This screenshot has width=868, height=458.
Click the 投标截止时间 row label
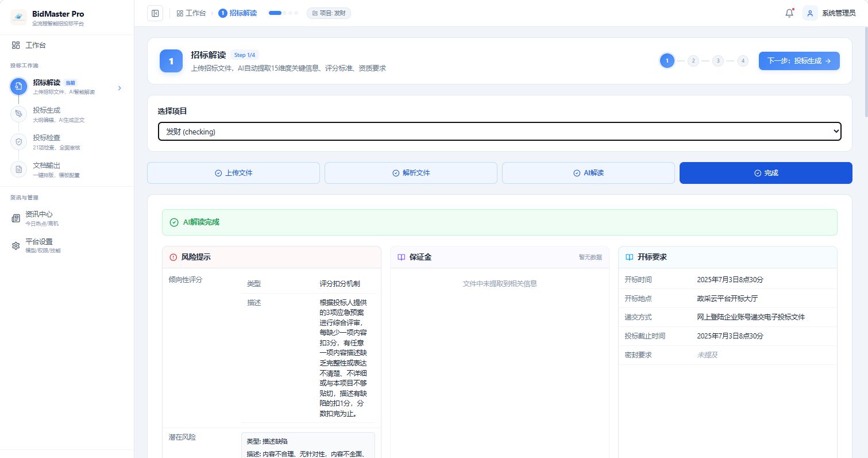click(x=645, y=336)
